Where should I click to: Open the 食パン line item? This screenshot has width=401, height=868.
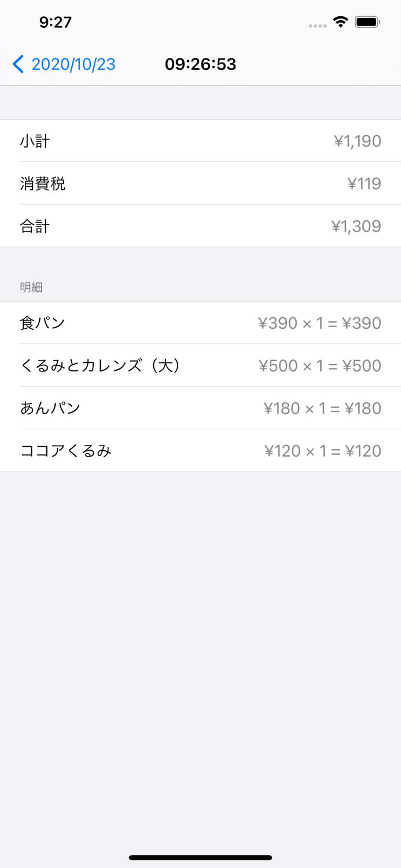200,323
